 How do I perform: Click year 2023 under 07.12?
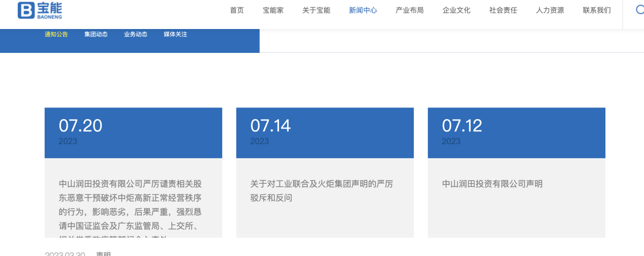tap(451, 141)
